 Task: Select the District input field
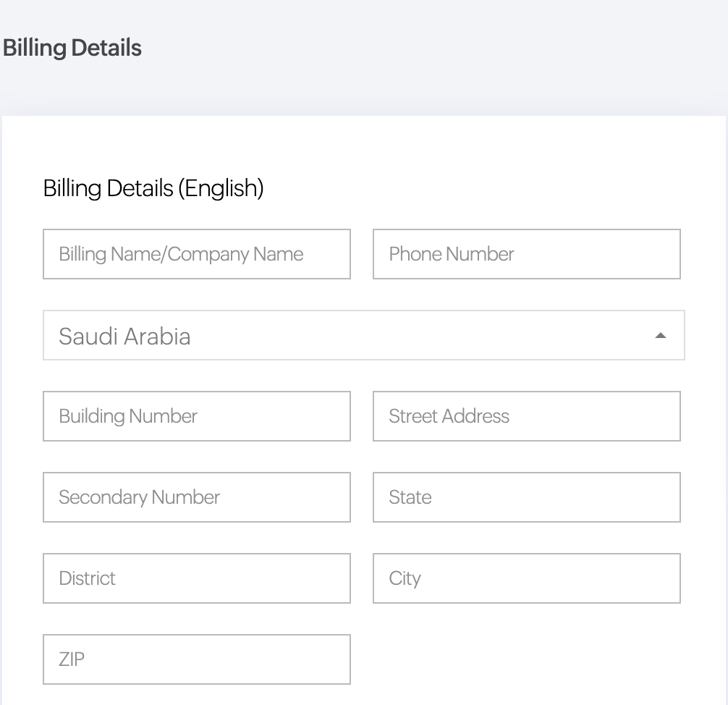coord(197,578)
